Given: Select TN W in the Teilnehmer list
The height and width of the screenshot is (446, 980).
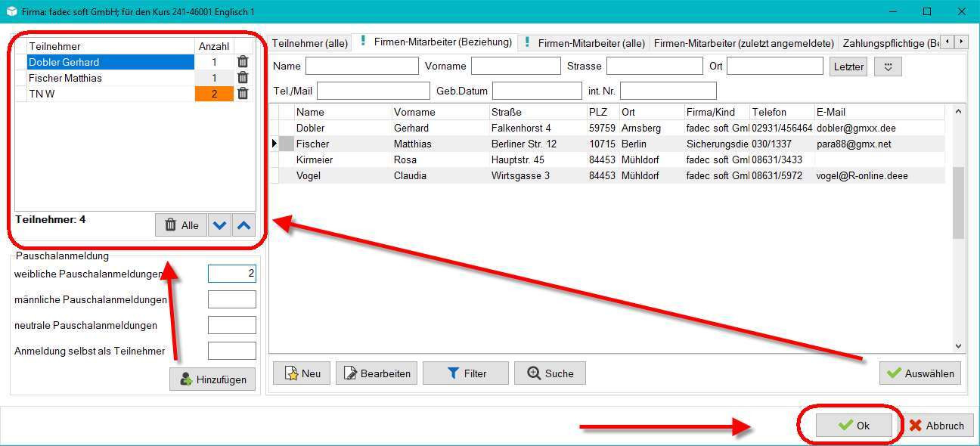Looking at the screenshot, I should [110, 94].
